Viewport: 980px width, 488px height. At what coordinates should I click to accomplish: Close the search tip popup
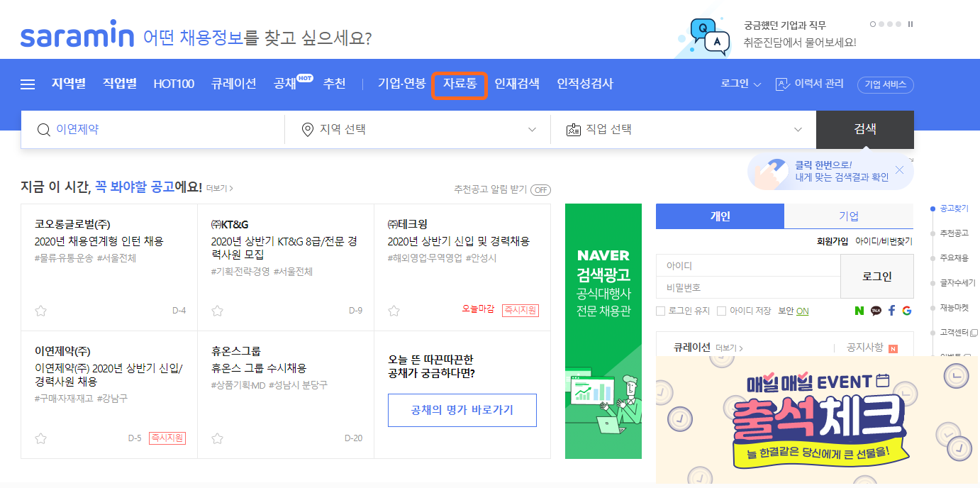pos(899,170)
